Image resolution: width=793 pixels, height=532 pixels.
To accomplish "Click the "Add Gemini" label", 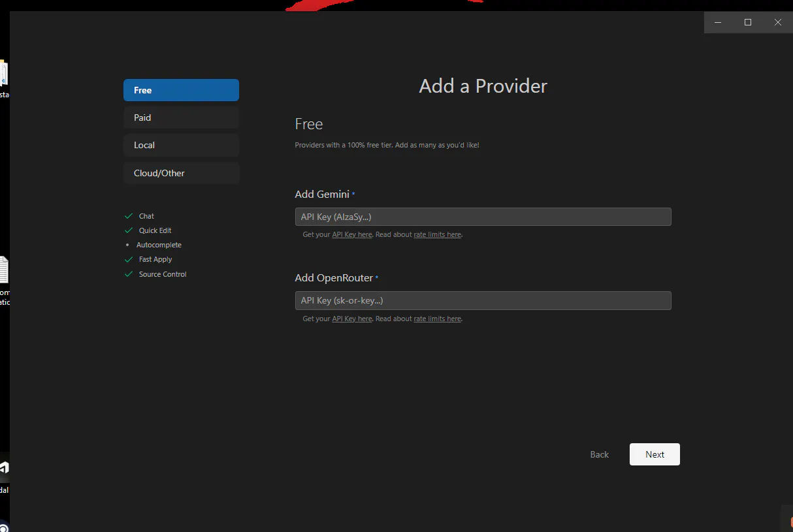I will point(322,194).
